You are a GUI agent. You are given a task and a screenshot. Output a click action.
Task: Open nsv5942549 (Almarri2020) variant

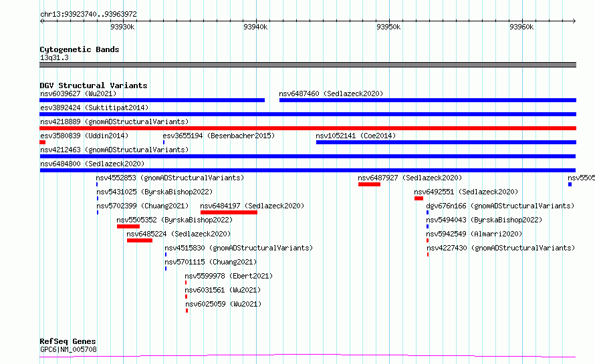474,234
